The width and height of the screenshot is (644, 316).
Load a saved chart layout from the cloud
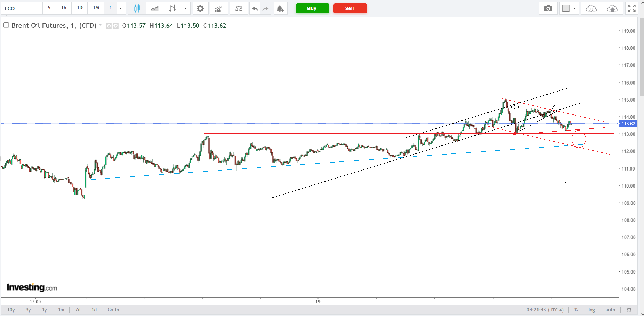tap(591, 8)
